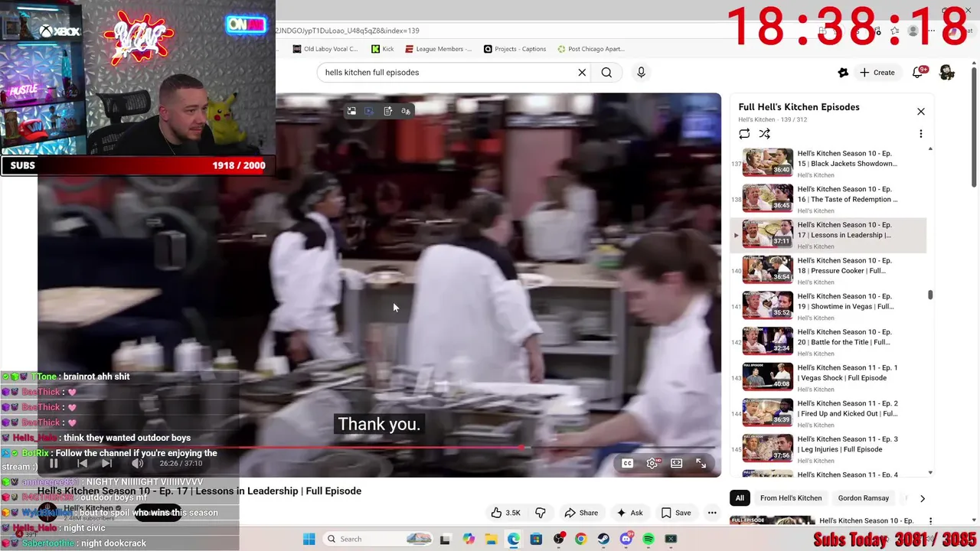Image resolution: width=980 pixels, height=551 pixels.
Task: Play Season 10 Ep. 15 Black Jackets Showdown
Action: (828, 164)
